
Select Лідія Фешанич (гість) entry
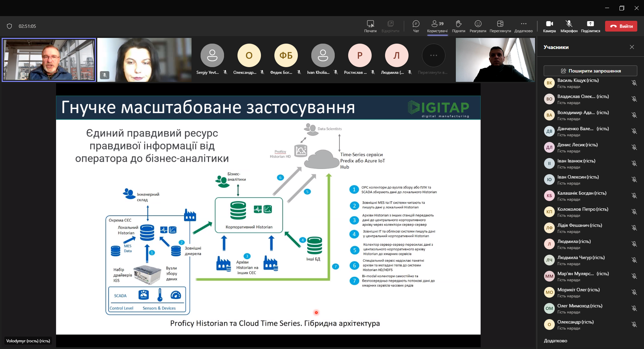pos(590,228)
